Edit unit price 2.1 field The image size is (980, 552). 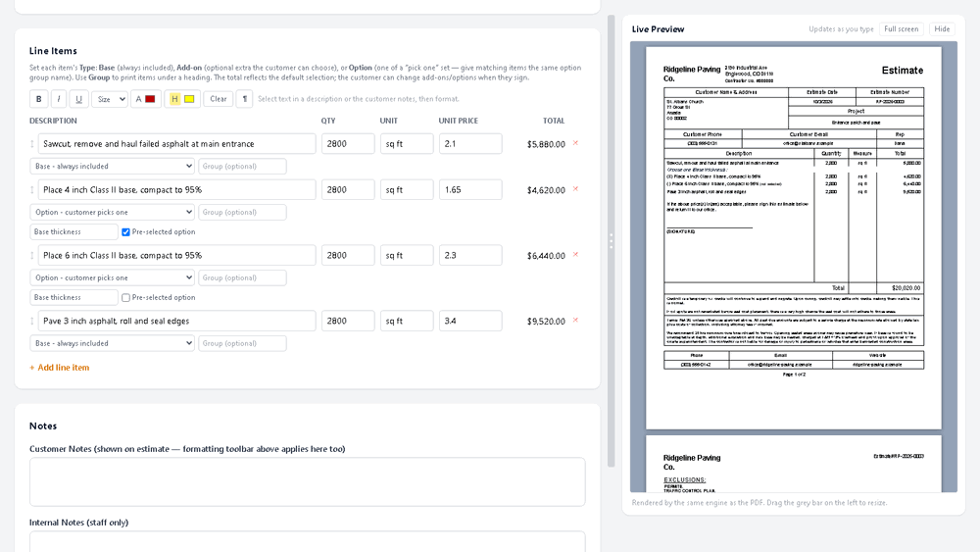pos(470,144)
